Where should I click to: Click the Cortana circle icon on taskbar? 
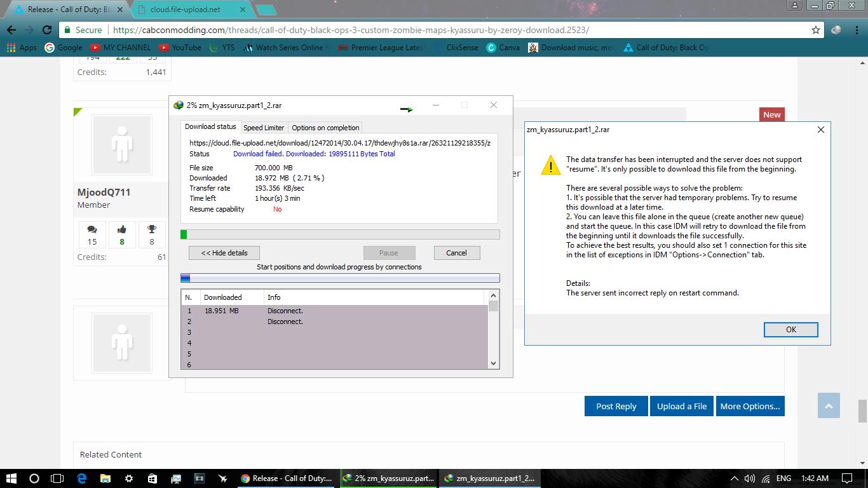point(34,478)
